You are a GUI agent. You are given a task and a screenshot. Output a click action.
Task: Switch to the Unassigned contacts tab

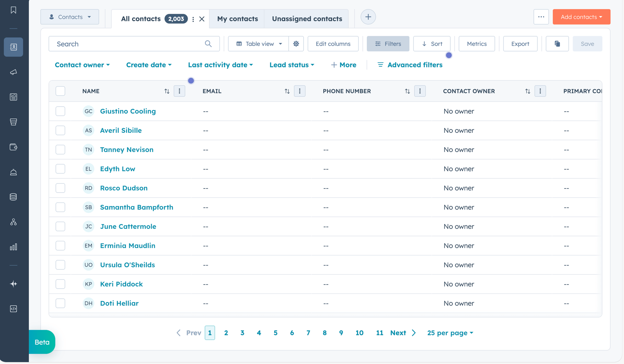point(306,19)
